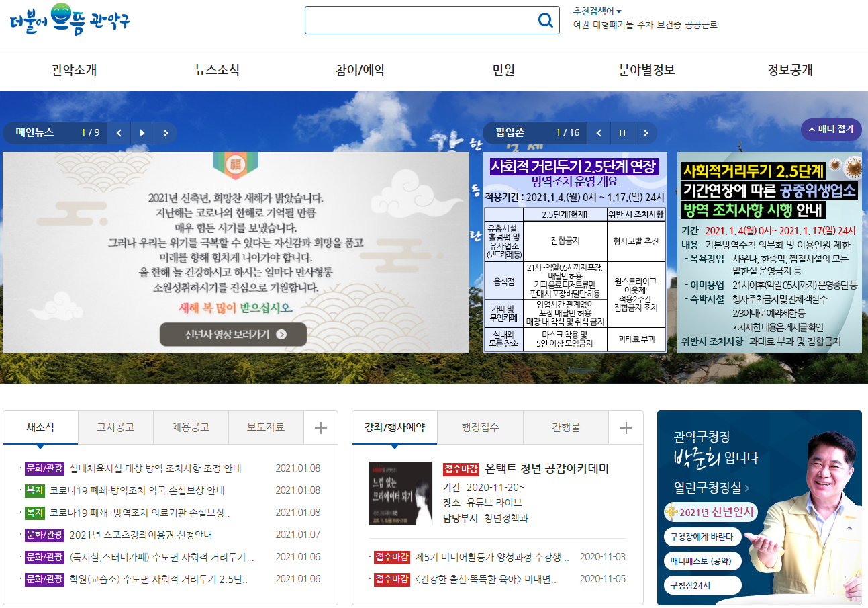Click the 크리에이터 되기 lecture thumbnail
868x608 pixels.
pyautogui.click(x=401, y=493)
